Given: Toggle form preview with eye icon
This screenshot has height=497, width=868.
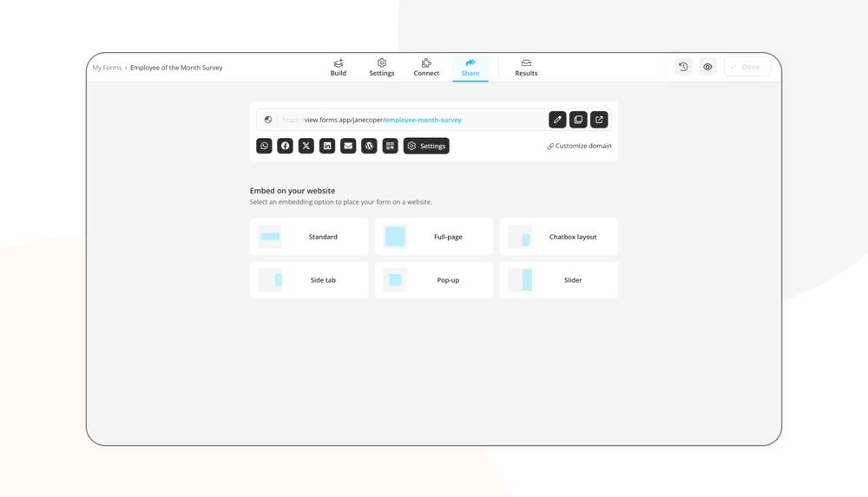Looking at the screenshot, I should 707,67.
